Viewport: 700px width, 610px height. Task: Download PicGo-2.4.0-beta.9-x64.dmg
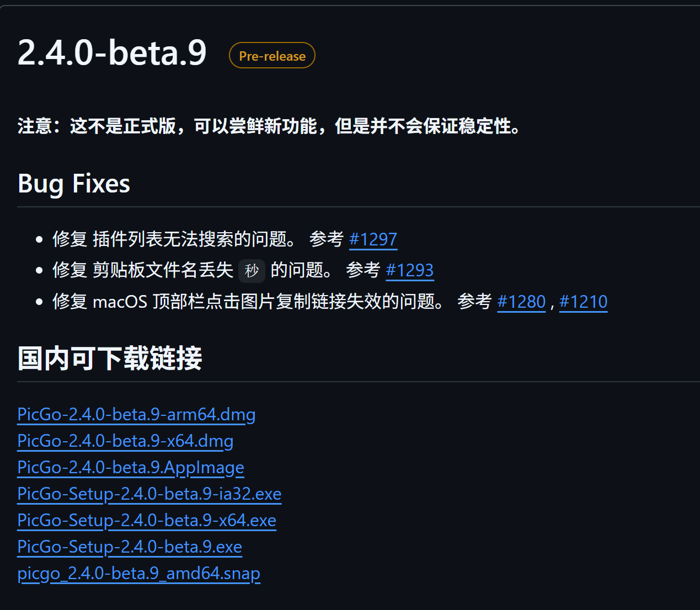click(125, 441)
